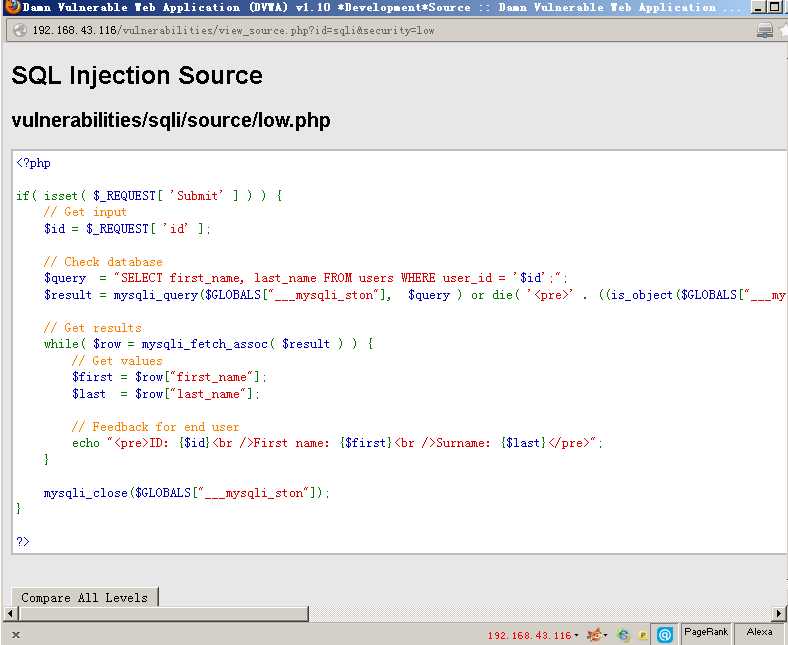Click the '// Get results' comment

pyautogui.click(x=93, y=328)
